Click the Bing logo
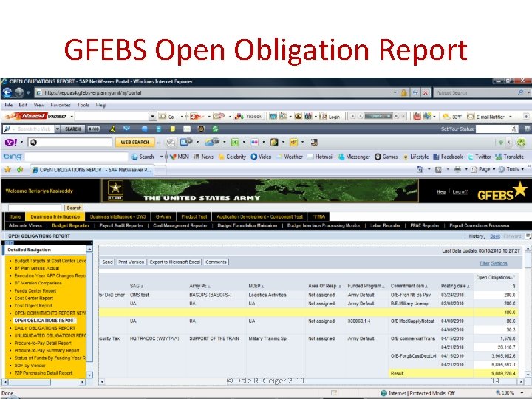 pyautogui.click(x=13, y=157)
